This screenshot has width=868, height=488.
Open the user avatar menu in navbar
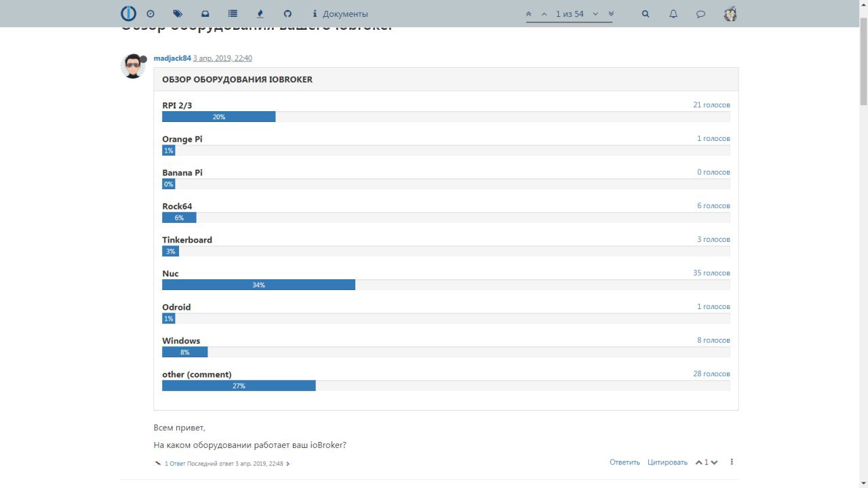point(730,14)
